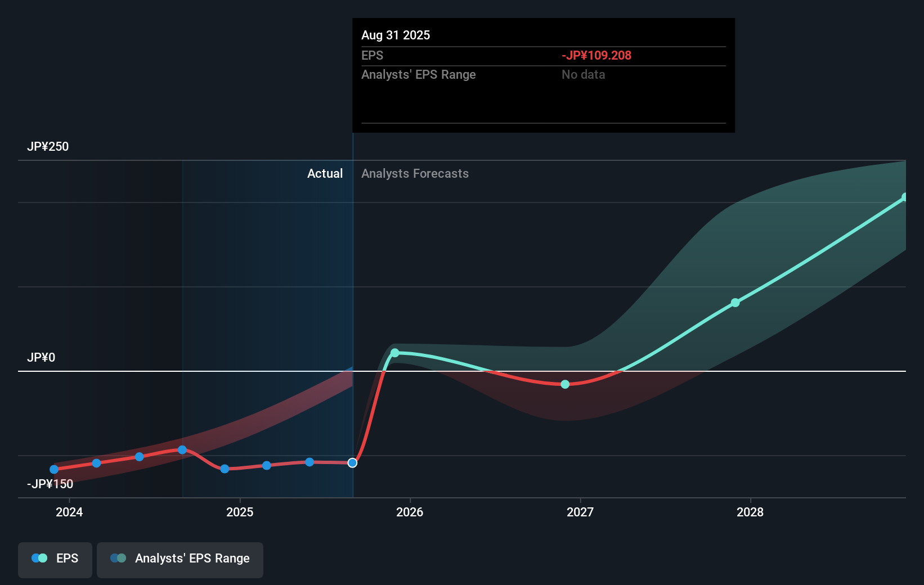
Task: Toggle the peak blue dot before 2025
Action: click(x=182, y=449)
